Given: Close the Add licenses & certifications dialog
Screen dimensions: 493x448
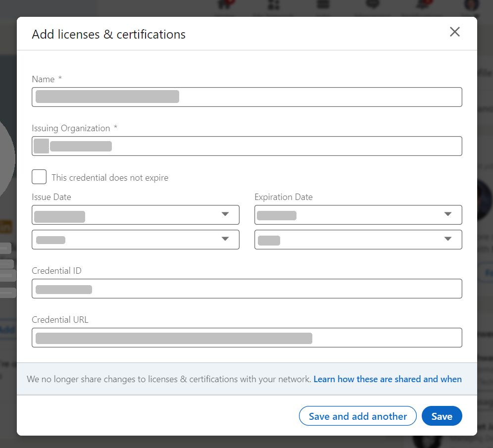Looking at the screenshot, I should coord(455,32).
